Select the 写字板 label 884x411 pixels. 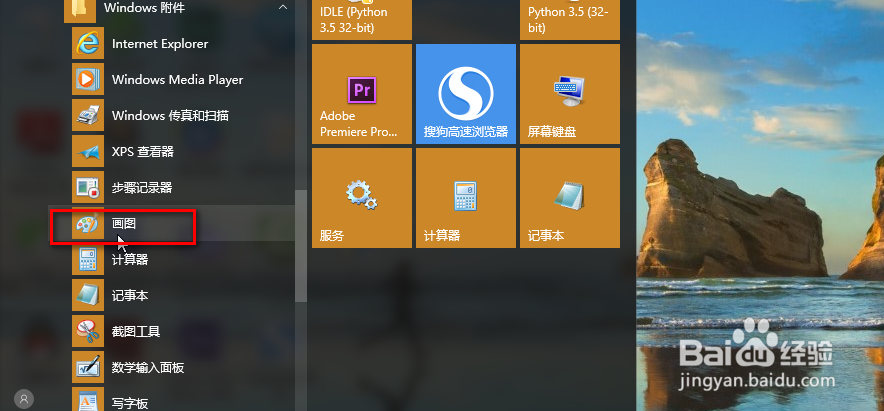(x=130, y=403)
